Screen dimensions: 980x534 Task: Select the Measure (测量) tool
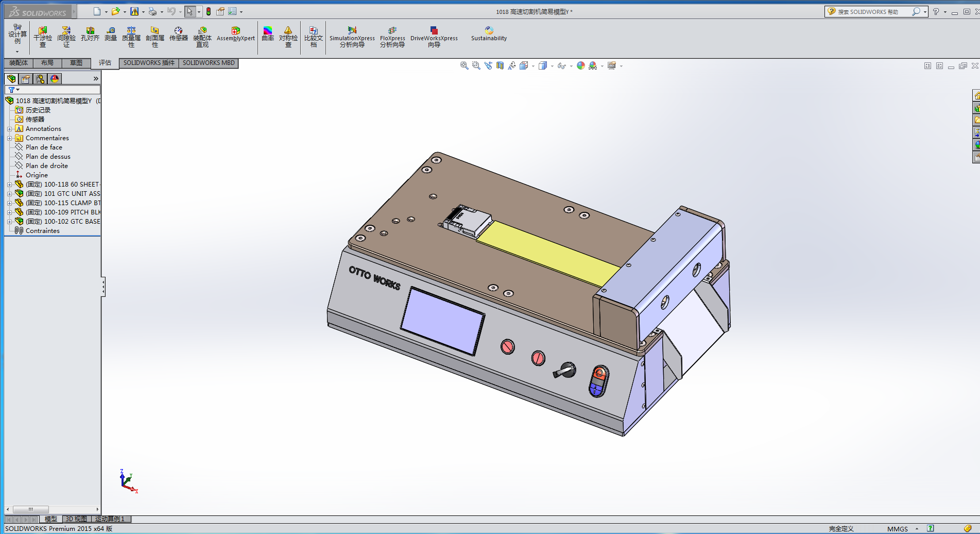[111, 35]
